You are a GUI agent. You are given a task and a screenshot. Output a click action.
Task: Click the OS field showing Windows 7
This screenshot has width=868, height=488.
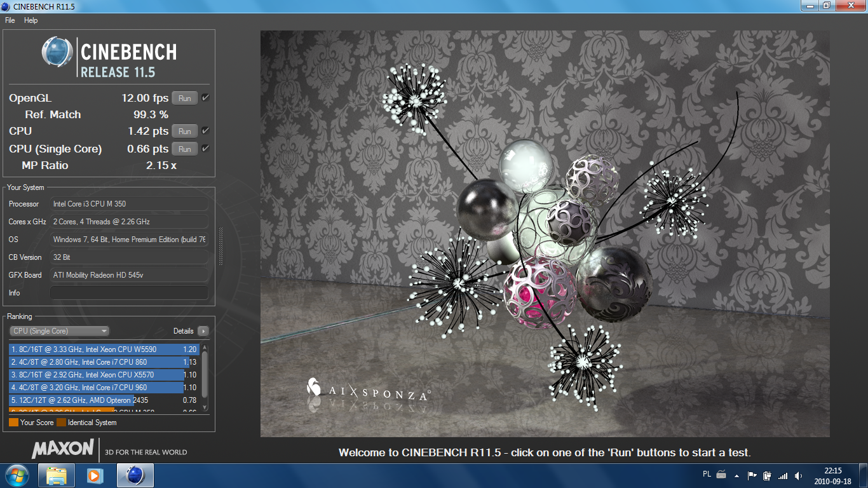[x=129, y=240]
